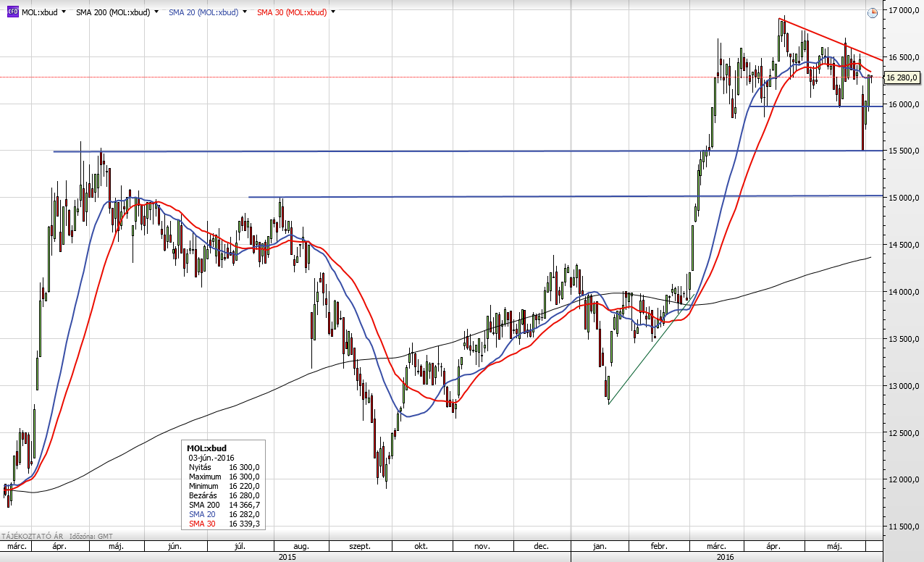This screenshot has width=924, height=562.
Task: Select the red SMA 30 (MOL:xbud) label
Action: [x=291, y=12]
